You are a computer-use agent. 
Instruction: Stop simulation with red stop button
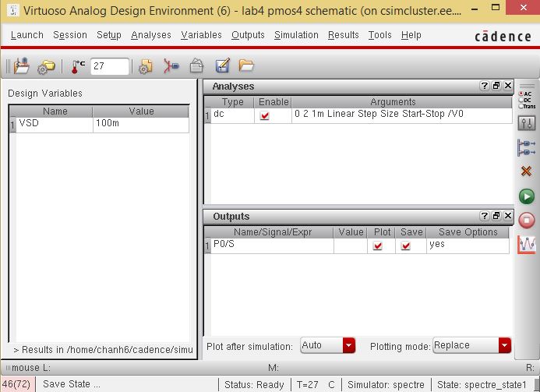point(527,220)
